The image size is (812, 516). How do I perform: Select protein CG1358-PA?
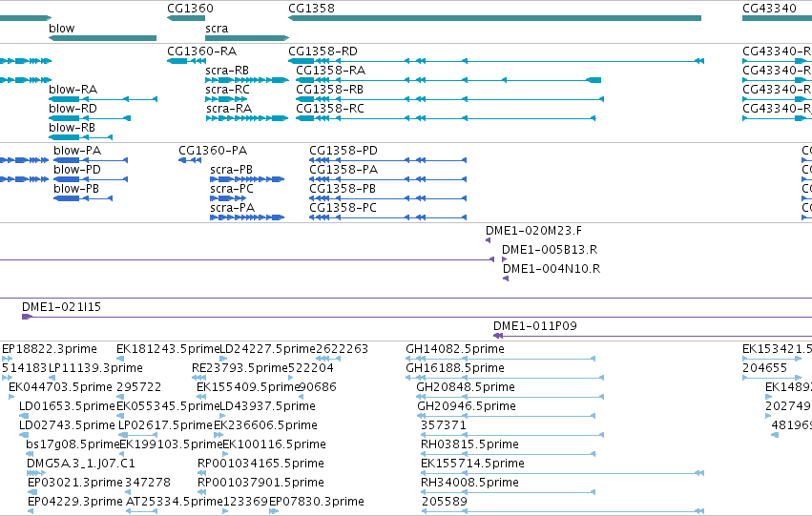tap(388, 179)
